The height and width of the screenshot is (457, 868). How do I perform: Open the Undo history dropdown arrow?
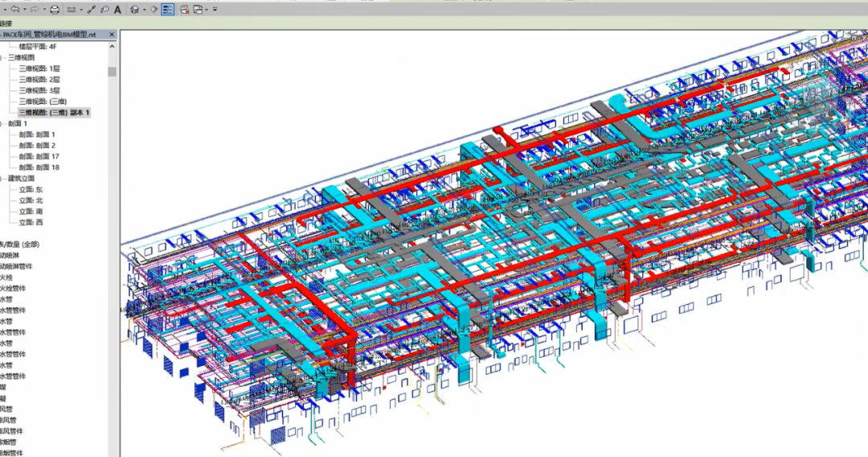pyautogui.click(x=23, y=10)
